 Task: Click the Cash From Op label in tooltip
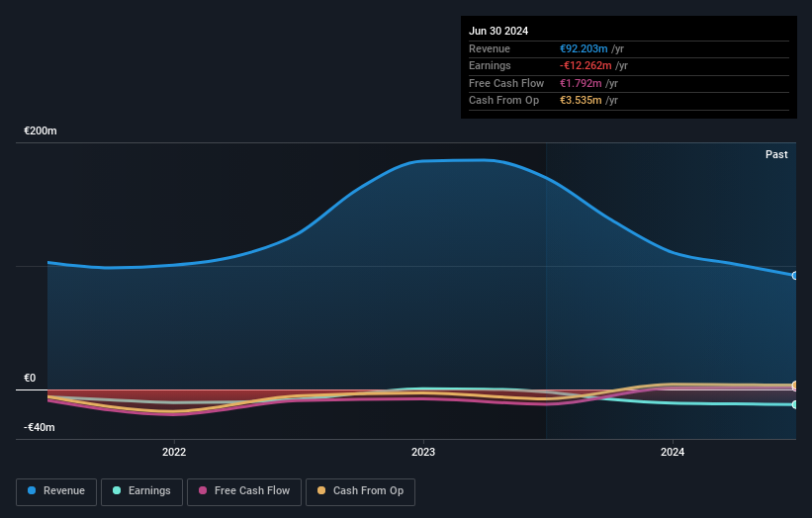[x=503, y=101]
